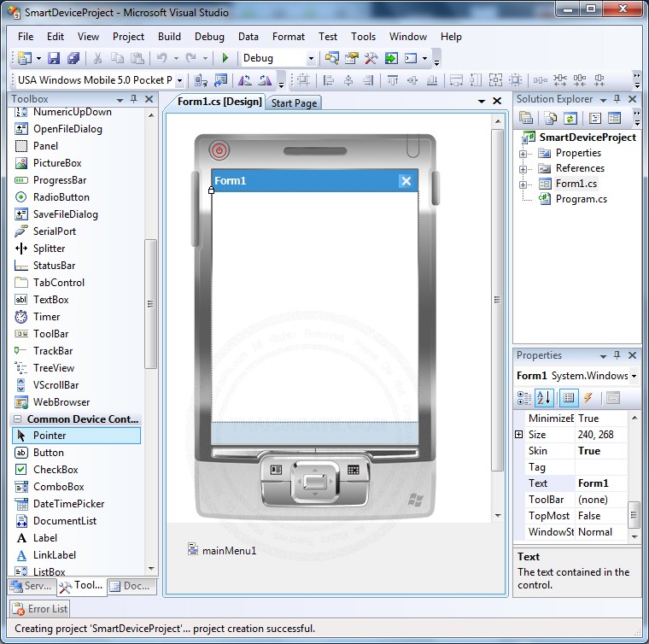
Task: Open Toolbox hammer-and-wrench toolbar icon
Action: coord(371,58)
